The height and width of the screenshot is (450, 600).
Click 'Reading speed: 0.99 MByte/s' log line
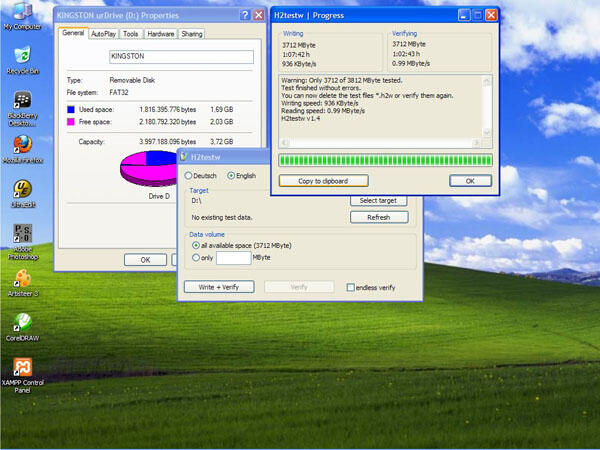[323, 111]
